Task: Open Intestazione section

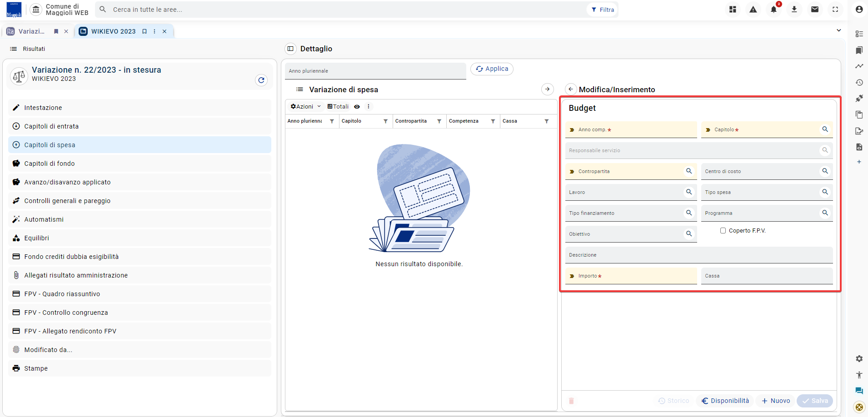Action: 140,108
